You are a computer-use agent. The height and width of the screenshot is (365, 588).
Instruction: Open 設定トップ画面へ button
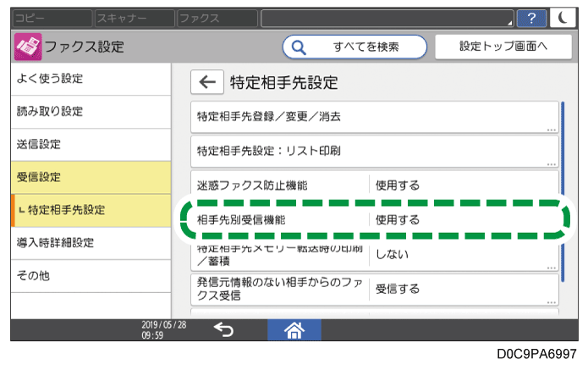point(503,47)
